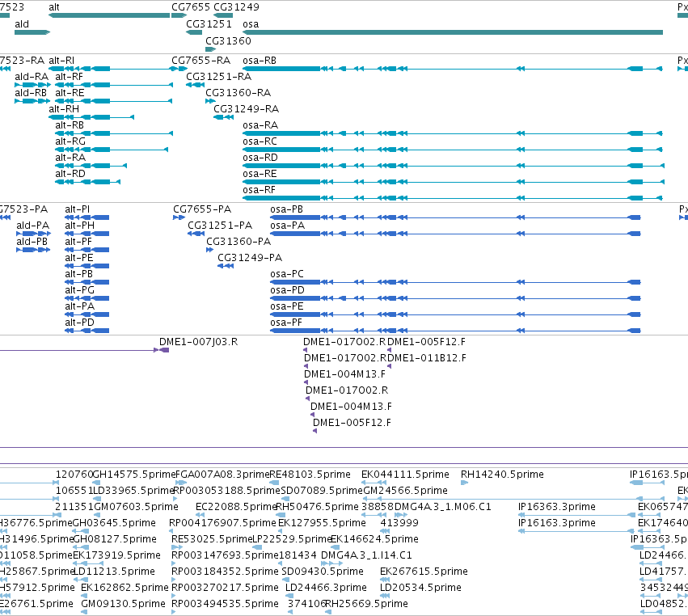Screen dimensions: 688x616
Task: Select transcript osa-RF
Action: tap(453, 198)
